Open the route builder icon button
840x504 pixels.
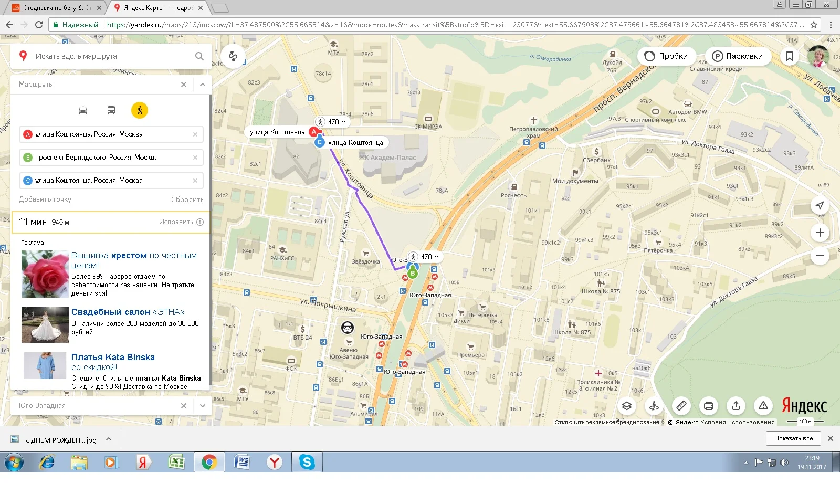tap(233, 56)
